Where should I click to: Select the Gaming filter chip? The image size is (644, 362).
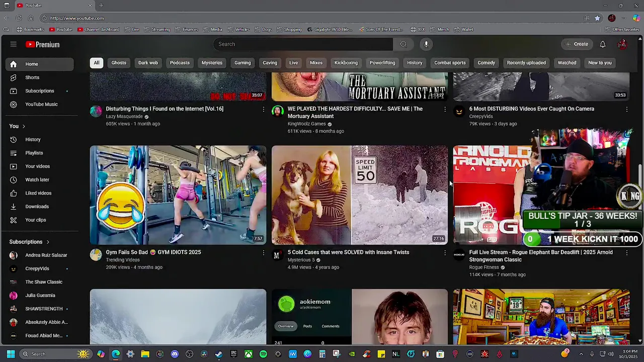tap(243, 63)
